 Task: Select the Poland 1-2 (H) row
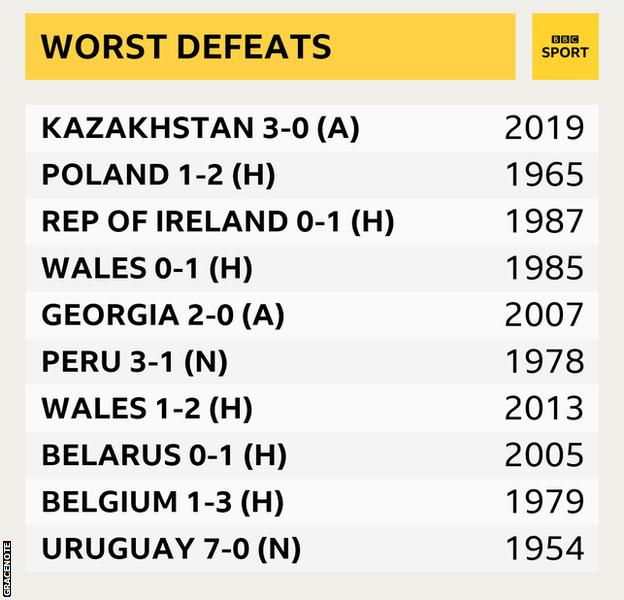[x=312, y=175]
